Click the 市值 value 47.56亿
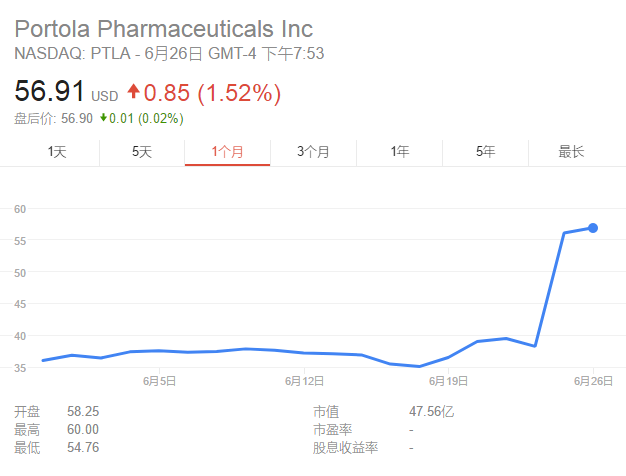This screenshot has width=626, height=476. (430, 411)
